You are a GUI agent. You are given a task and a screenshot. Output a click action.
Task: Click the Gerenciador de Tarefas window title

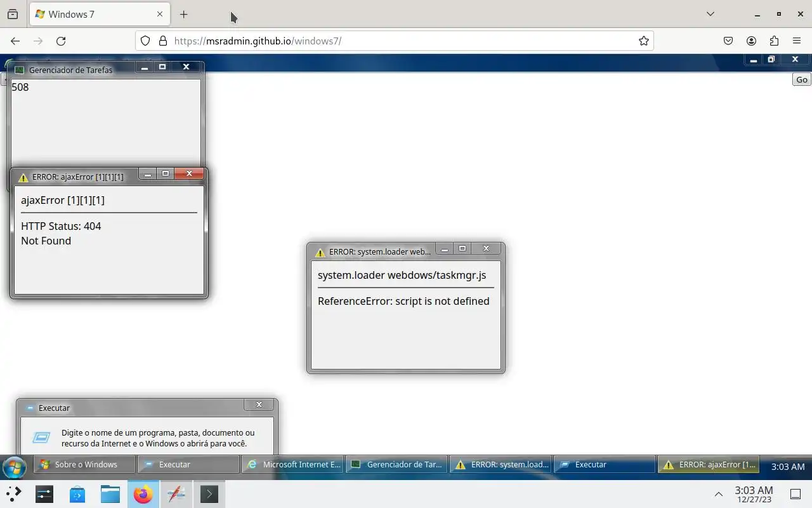(70, 70)
